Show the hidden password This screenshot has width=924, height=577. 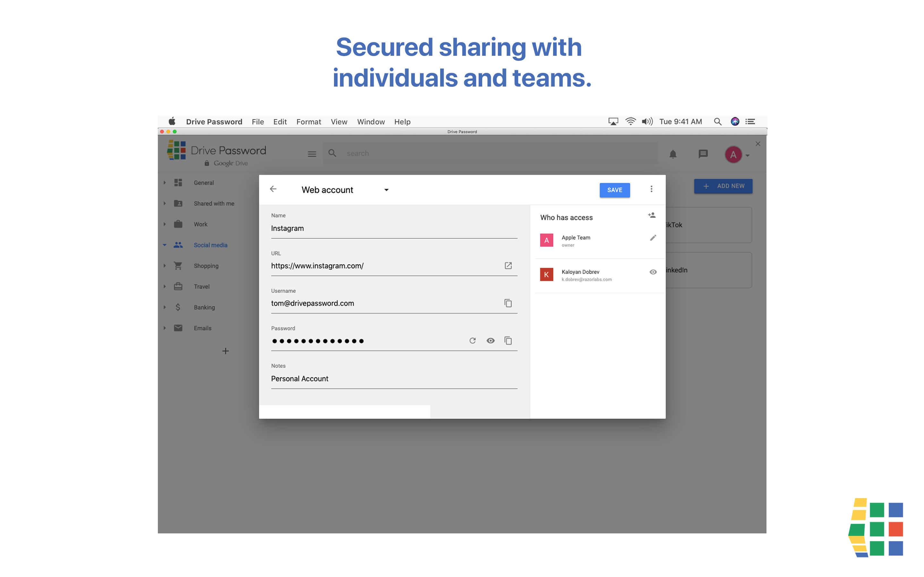[490, 340]
